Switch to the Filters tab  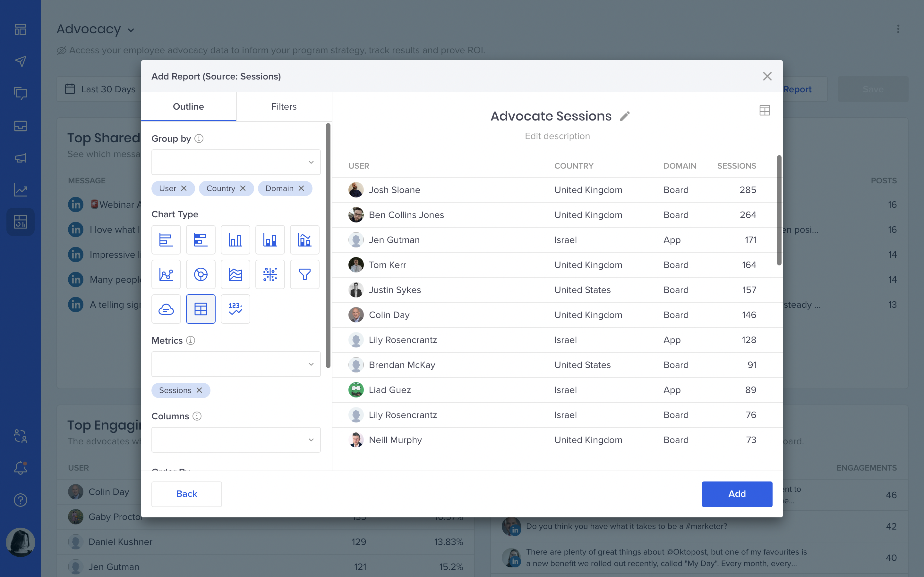(284, 106)
